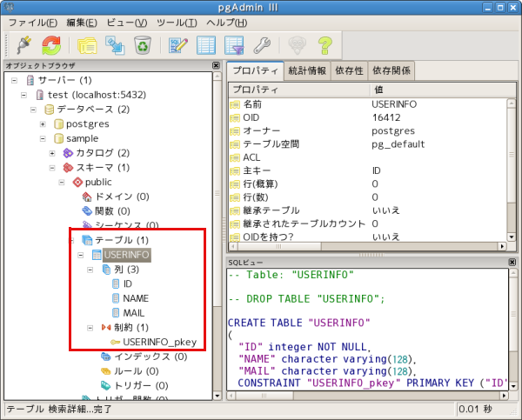522x420 pixels.
Task: View table data using the grid icon
Action: [x=206, y=45]
